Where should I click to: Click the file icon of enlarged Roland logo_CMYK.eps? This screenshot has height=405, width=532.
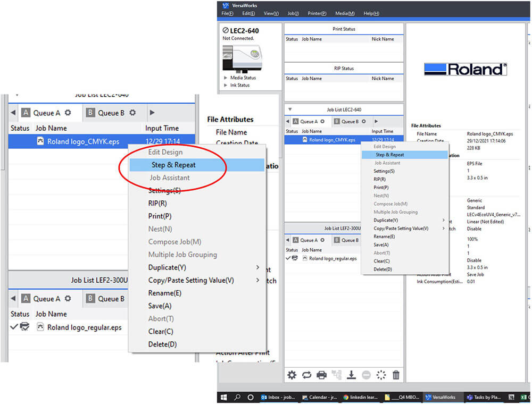[40, 141]
